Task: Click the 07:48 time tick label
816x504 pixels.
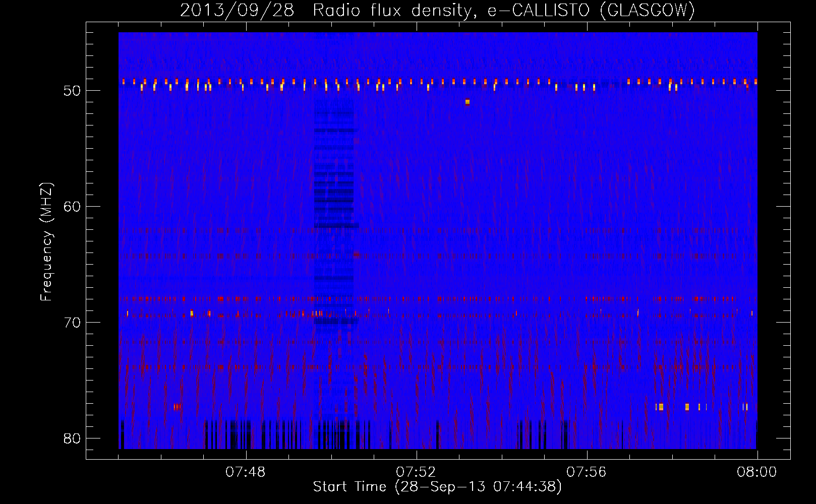Action: point(246,472)
